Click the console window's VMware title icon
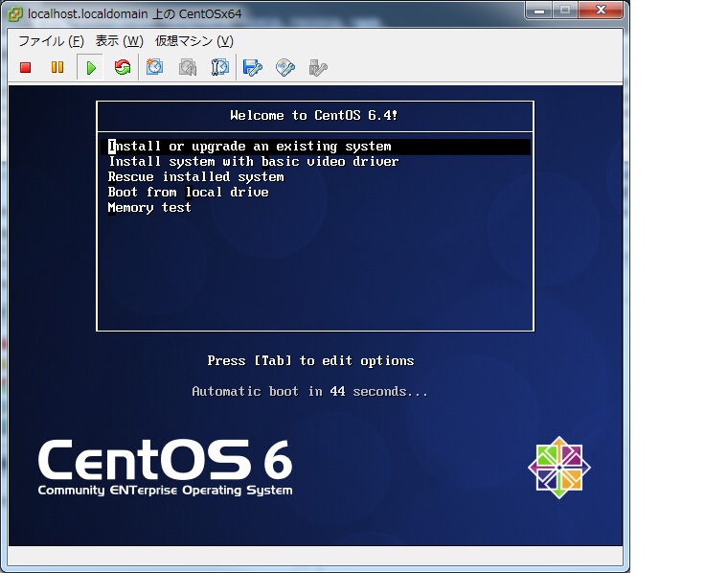The image size is (728, 573). (x=15, y=14)
